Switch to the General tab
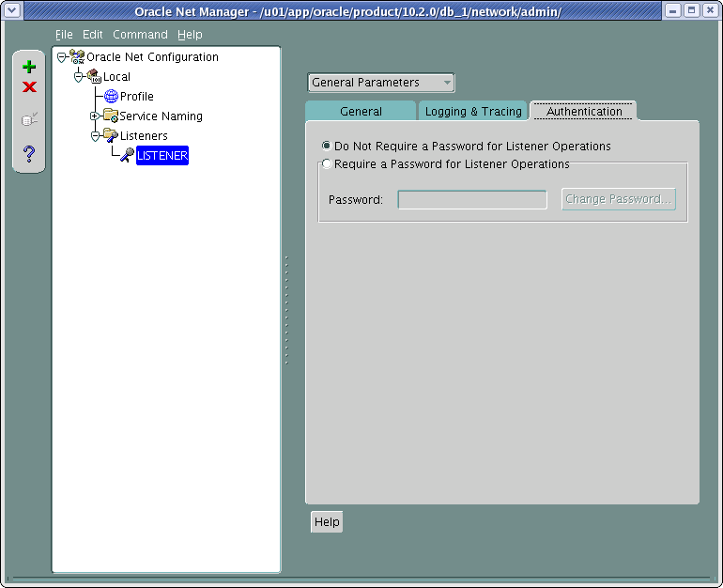The height and width of the screenshot is (588, 723). point(361,111)
